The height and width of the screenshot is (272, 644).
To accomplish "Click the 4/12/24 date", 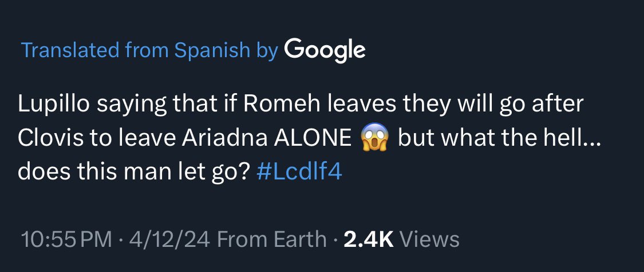I will pos(170,239).
